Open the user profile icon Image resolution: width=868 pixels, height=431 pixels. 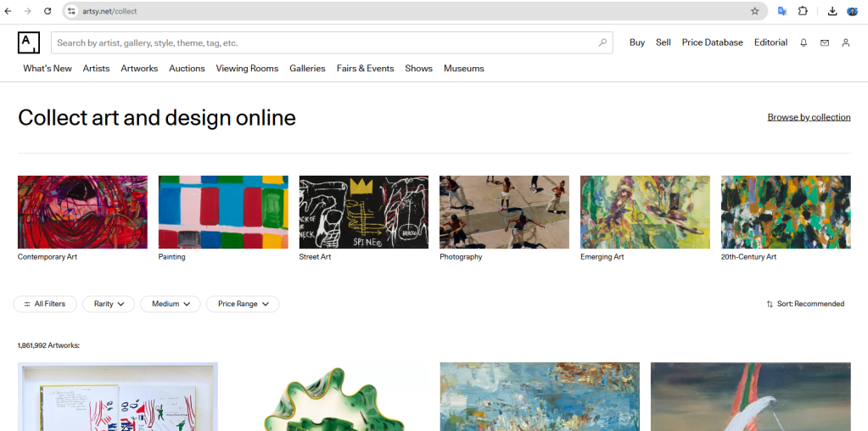[x=845, y=42]
